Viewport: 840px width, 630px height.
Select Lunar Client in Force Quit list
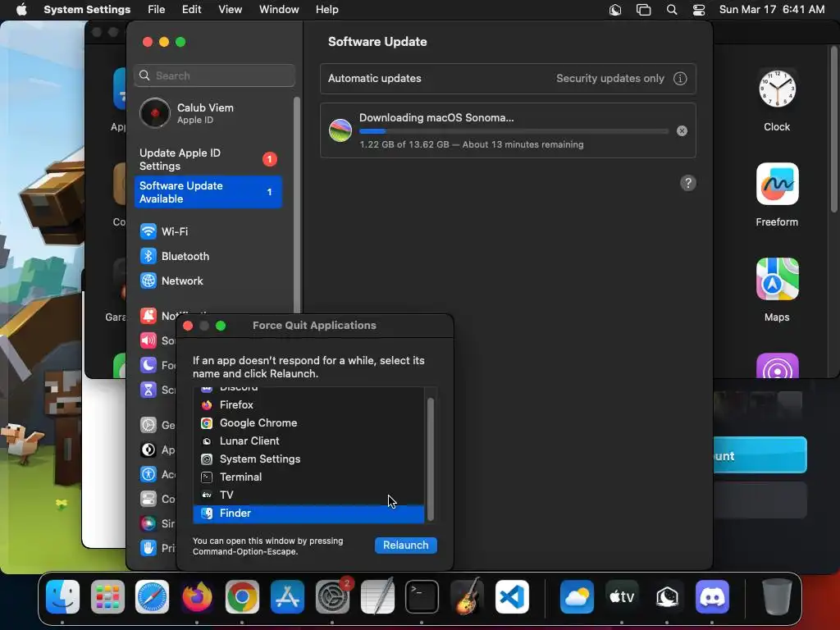(308, 441)
